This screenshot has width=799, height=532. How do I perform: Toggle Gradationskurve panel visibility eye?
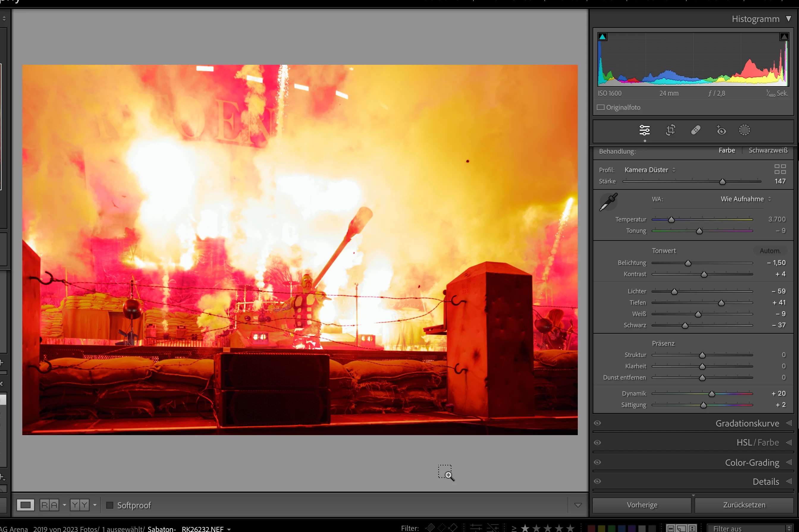click(597, 423)
